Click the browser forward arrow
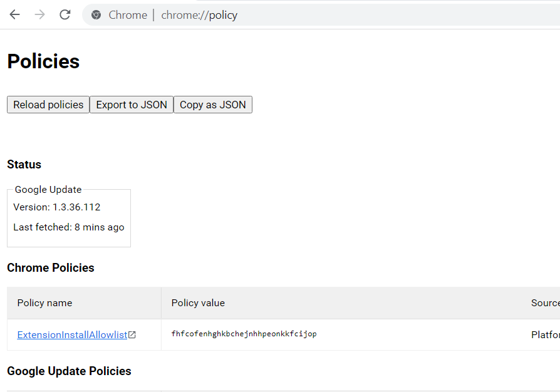The height and width of the screenshot is (392, 560). pyautogui.click(x=39, y=14)
